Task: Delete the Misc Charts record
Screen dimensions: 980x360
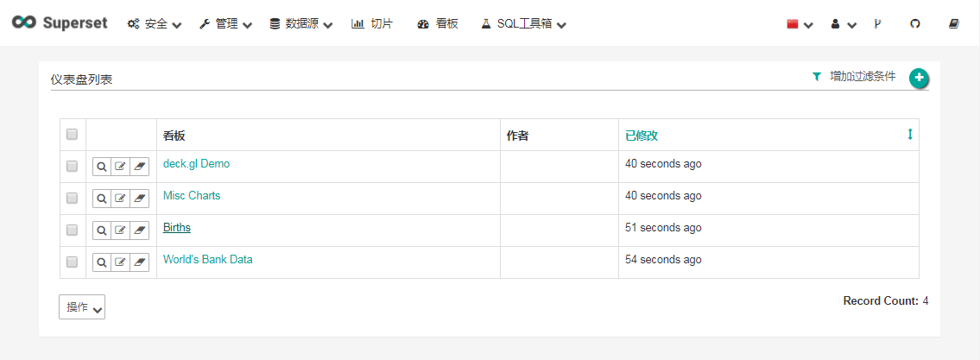Action: pyautogui.click(x=139, y=198)
